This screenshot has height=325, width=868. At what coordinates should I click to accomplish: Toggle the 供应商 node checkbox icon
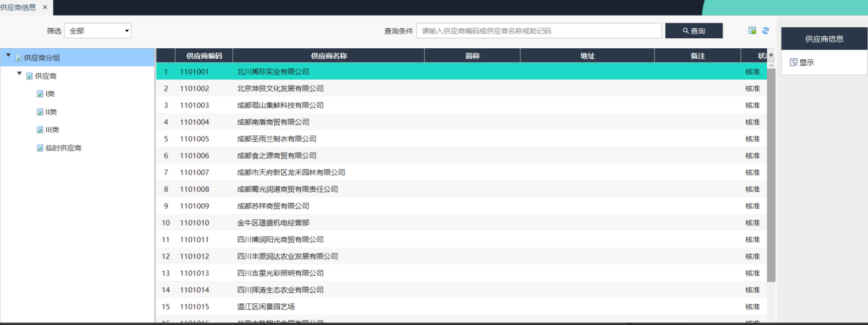[29, 76]
